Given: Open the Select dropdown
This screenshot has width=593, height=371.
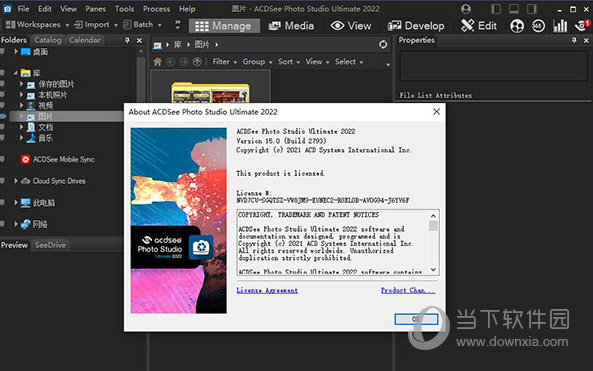Looking at the screenshot, I should (x=349, y=62).
